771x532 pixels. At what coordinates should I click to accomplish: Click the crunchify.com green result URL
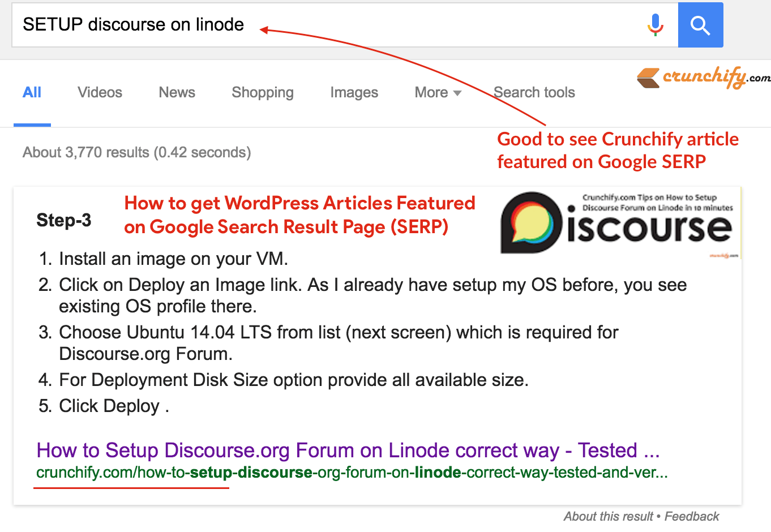click(x=352, y=472)
